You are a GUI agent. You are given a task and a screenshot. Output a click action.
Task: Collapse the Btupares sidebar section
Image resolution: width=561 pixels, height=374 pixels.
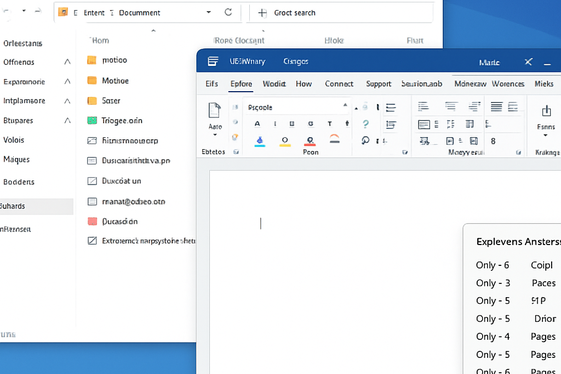[x=67, y=120]
